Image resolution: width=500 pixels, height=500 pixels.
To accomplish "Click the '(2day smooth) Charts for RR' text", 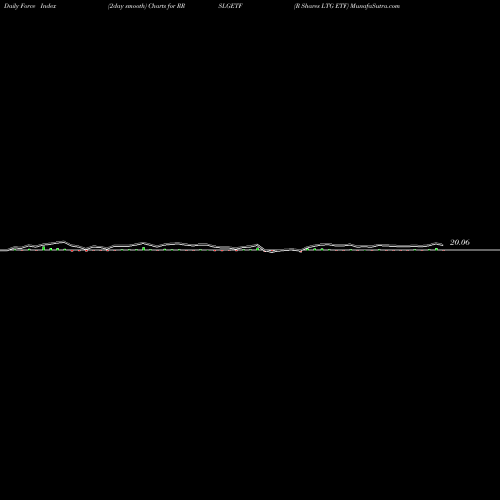I will point(146,6).
